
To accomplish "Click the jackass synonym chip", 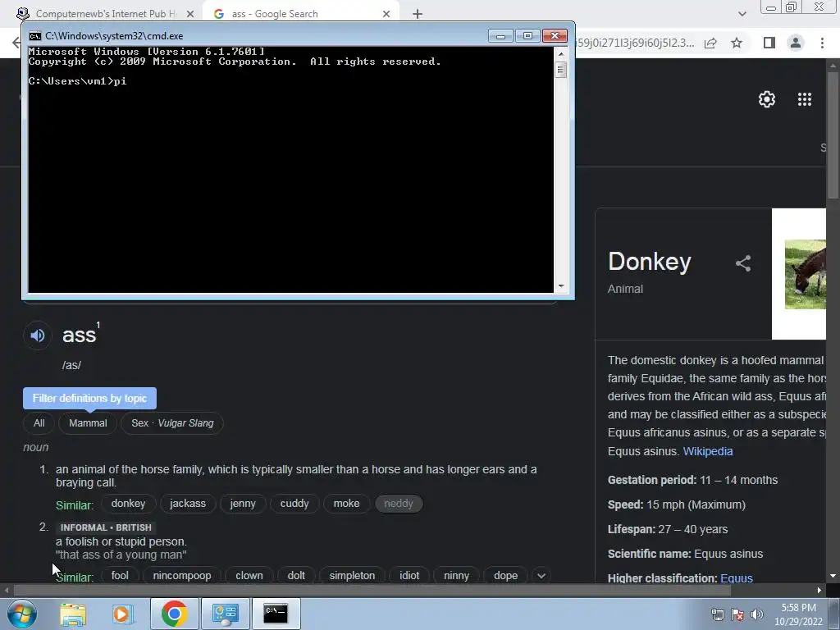I will 188,504.
